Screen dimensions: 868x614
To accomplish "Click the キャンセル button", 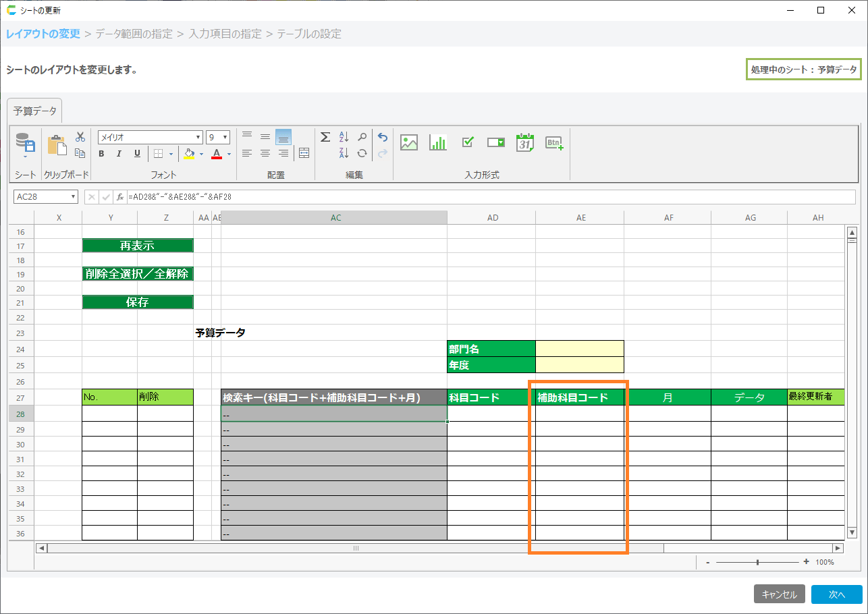I will 779,594.
